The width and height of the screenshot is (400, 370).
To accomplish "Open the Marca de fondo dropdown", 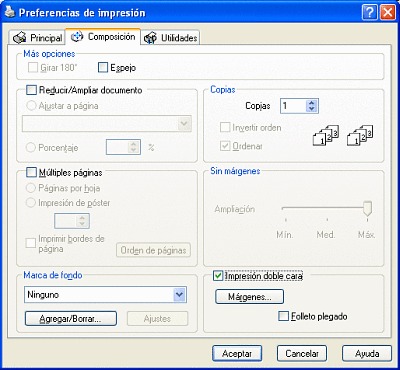I will 180,295.
